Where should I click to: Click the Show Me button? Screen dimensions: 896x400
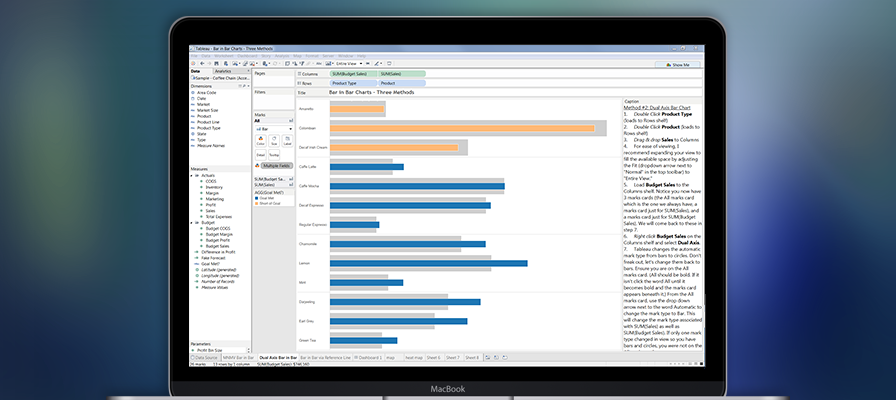click(677, 65)
